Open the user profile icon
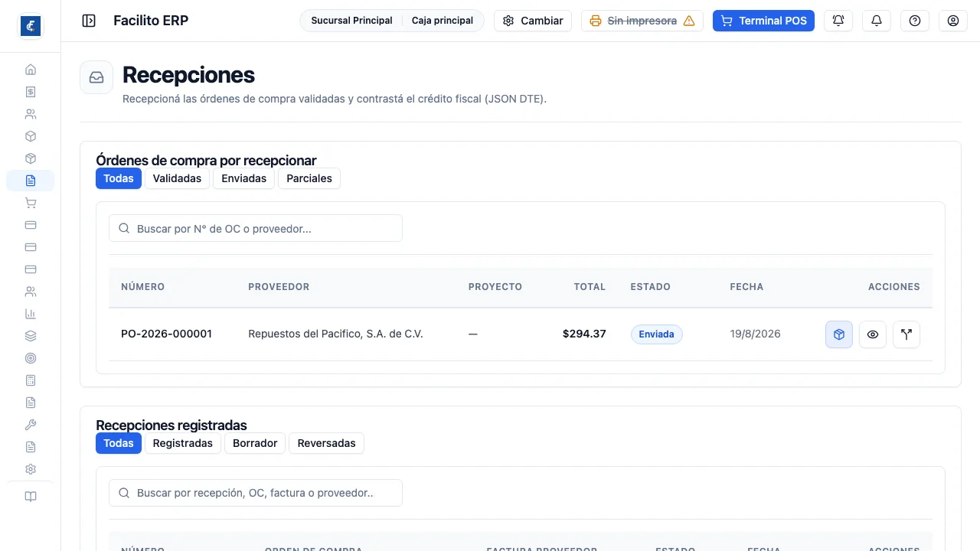Viewport: 980px width, 551px height. [x=953, y=21]
